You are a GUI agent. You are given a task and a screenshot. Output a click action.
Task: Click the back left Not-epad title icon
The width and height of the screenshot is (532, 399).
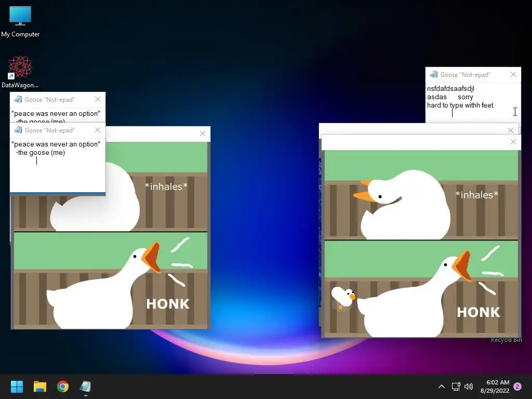pyautogui.click(x=18, y=99)
